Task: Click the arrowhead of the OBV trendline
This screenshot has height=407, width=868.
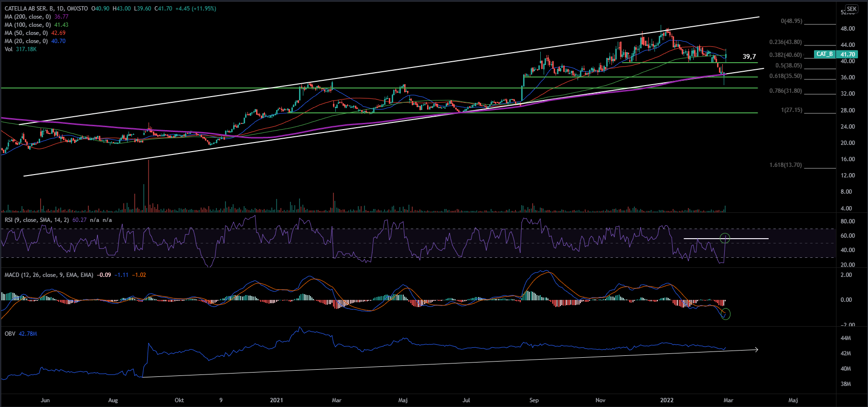Action: 756,350
